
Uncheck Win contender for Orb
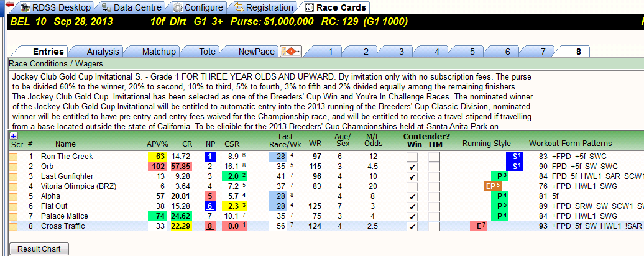coord(412,167)
